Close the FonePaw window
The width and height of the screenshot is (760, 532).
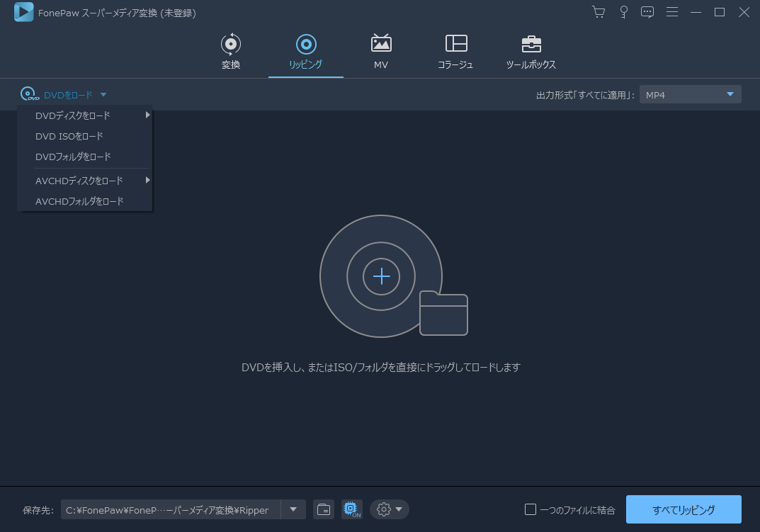pos(744,12)
